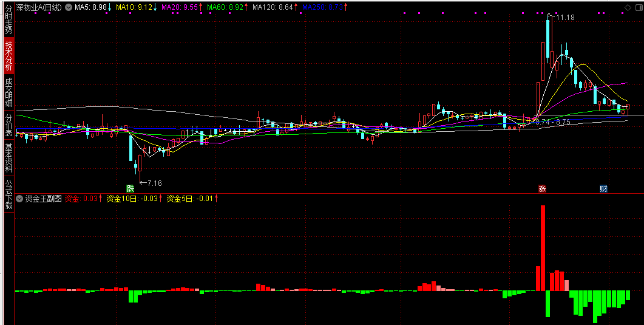This screenshot has height=325, width=644.
Task: Click the red 涨 marker icon
Action: click(x=542, y=188)
